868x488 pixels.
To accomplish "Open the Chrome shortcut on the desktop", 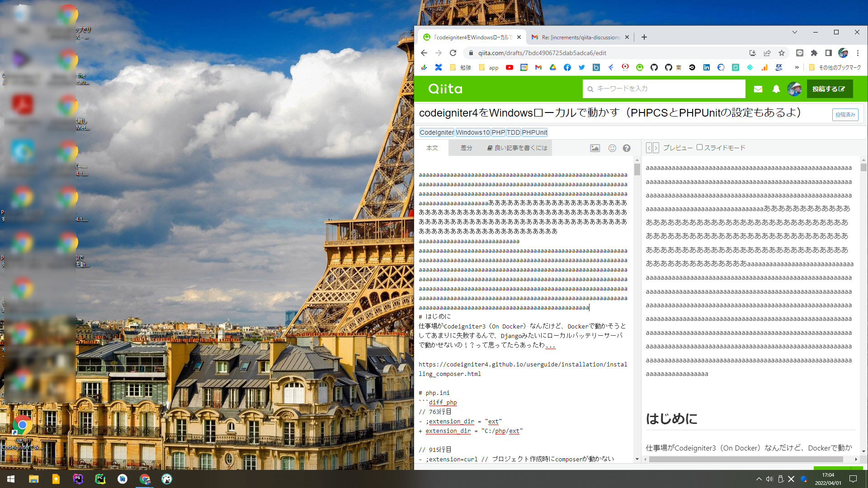I will coord(22,432).
